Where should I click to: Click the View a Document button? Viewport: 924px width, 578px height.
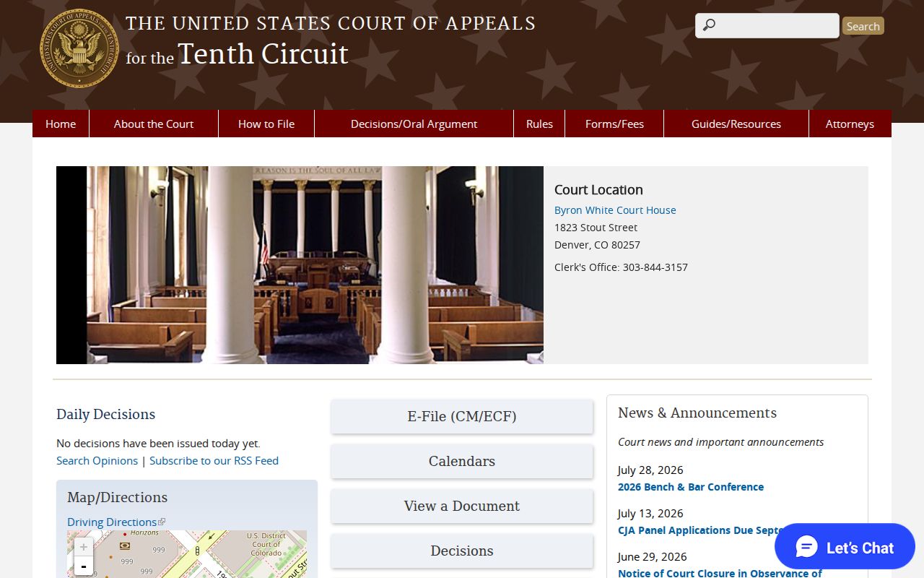point(462,506)
